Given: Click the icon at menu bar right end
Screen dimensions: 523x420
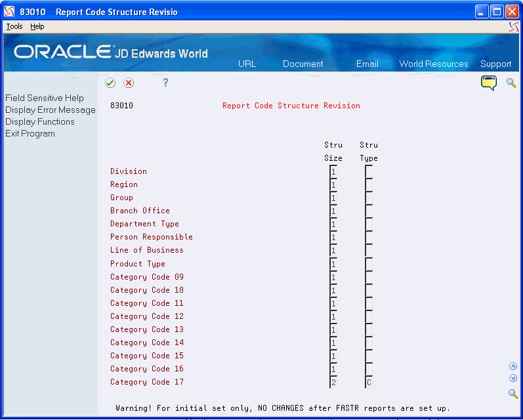Looking at the screenshot, I should pos(514,27).
